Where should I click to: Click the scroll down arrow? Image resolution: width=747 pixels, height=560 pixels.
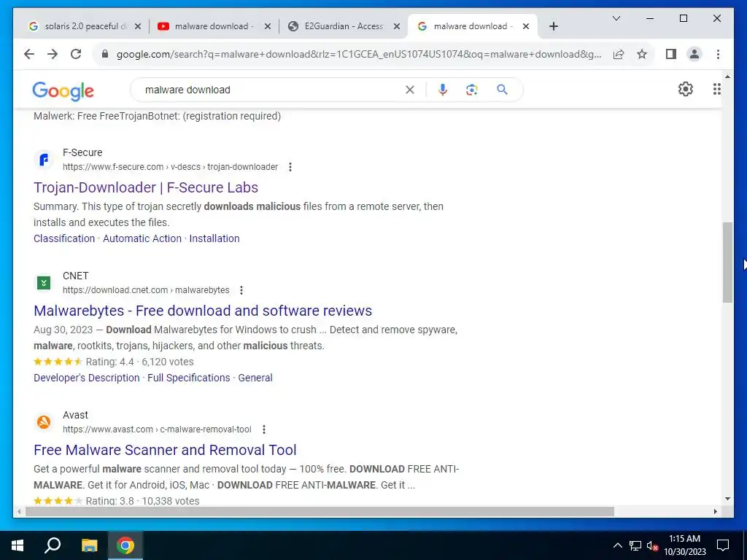click(727, 499)
